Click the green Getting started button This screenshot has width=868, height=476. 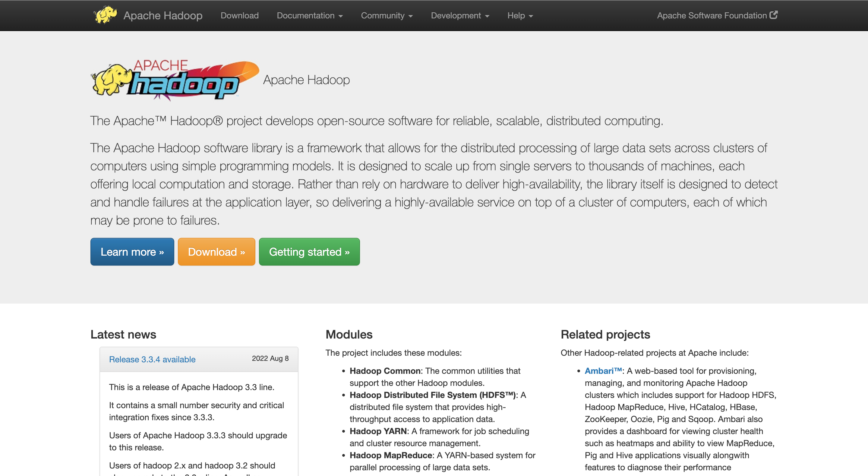(x=309, y=252)
